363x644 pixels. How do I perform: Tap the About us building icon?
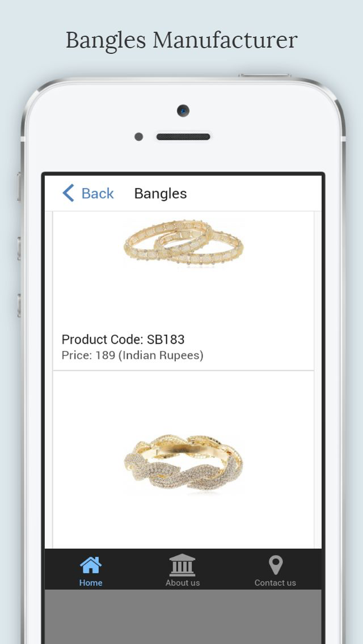(182, 565)
